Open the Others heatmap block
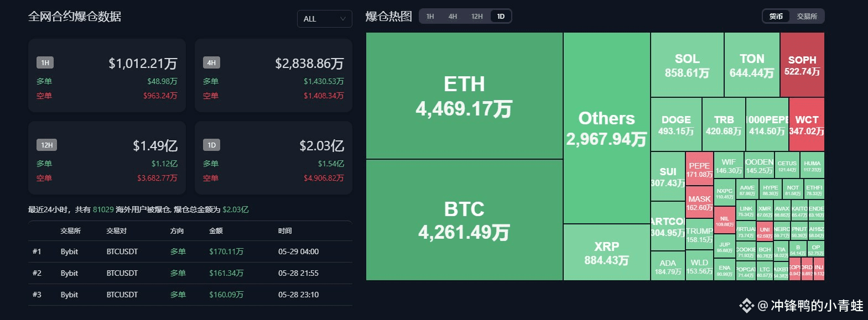868x320 pixels. coord(606,128)
